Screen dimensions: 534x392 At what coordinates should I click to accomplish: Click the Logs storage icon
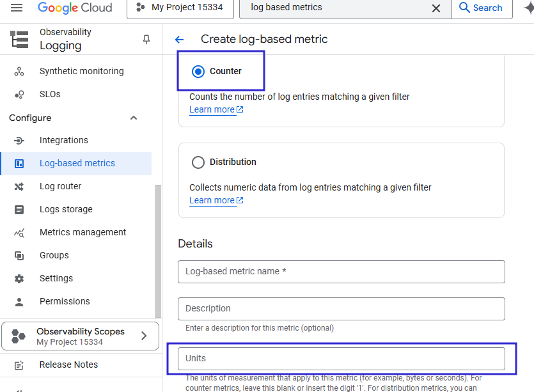click(19, 210)
